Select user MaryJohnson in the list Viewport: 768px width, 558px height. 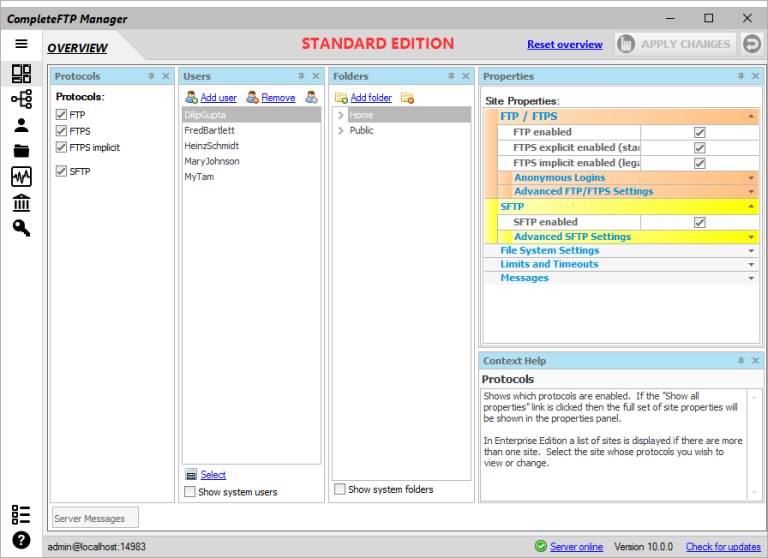[x=212, y=161]
